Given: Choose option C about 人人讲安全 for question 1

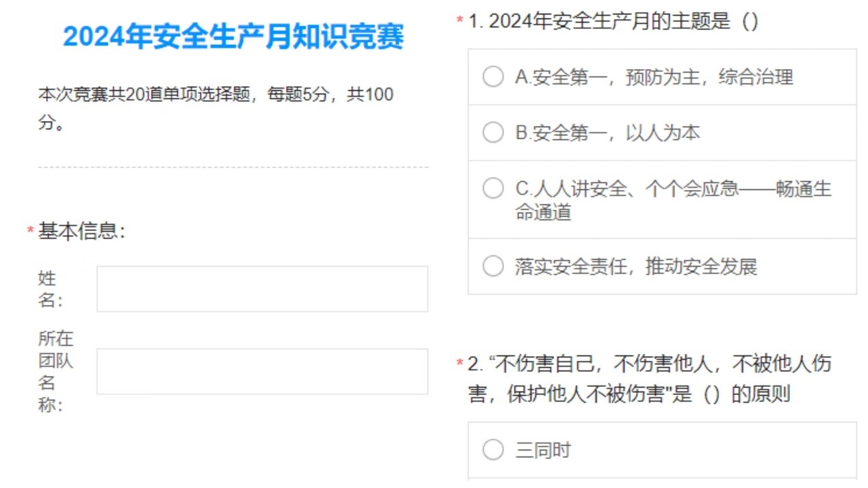Looking at the screenshot, I should [492, 189].
